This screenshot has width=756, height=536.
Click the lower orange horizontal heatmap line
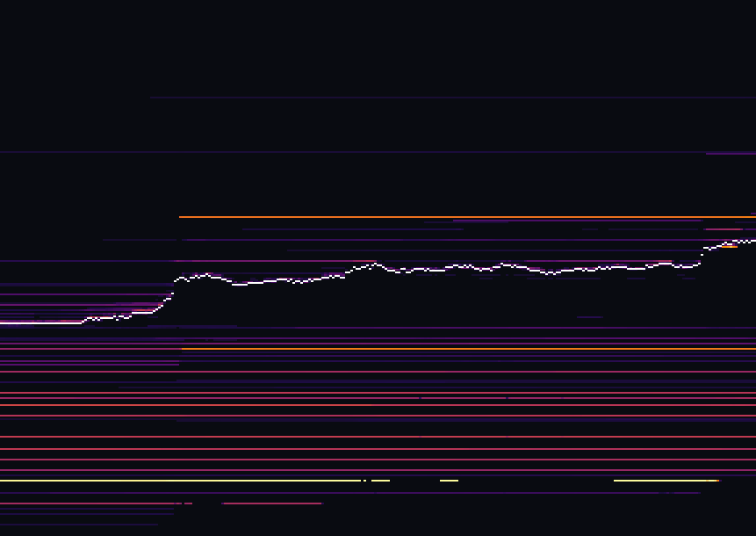point(469,349)
